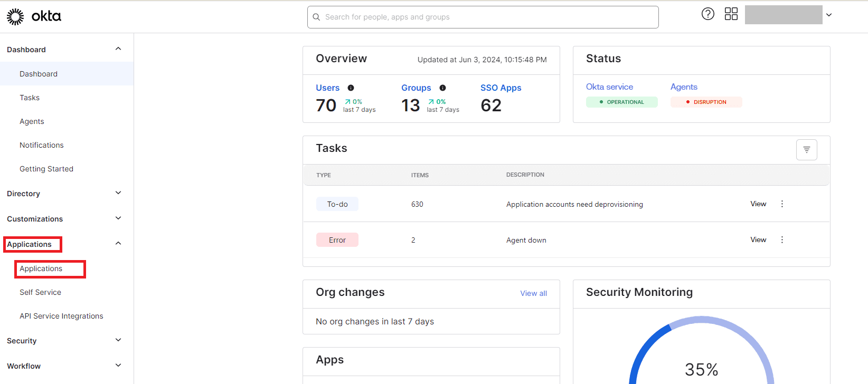Open kebab menu for Agent down task
The image size is (868, 384).
pos(782,240)
